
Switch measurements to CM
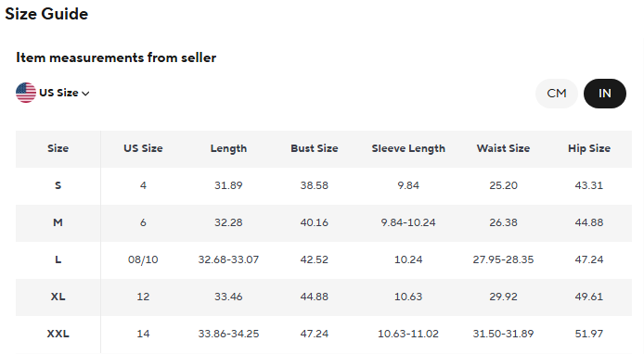click(x=557, y=94)
